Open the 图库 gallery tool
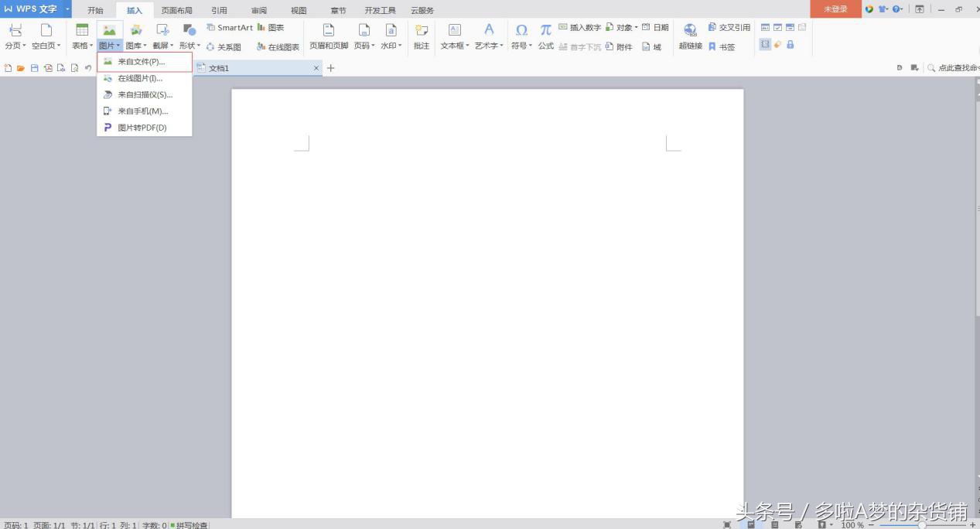 [136, 30]
